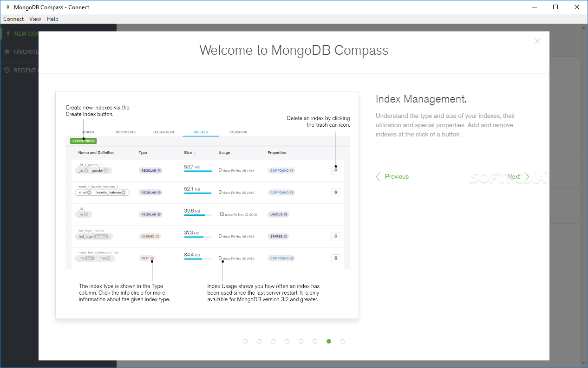Maximize the MongoDB Compass window
The image size is (588, 368).
555,7
